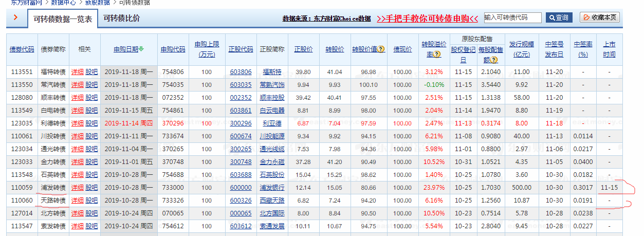Viewport: 644px width, 236px height.
Task: Open 福斯特 stock name link
Action: click(x=272, y=72)
